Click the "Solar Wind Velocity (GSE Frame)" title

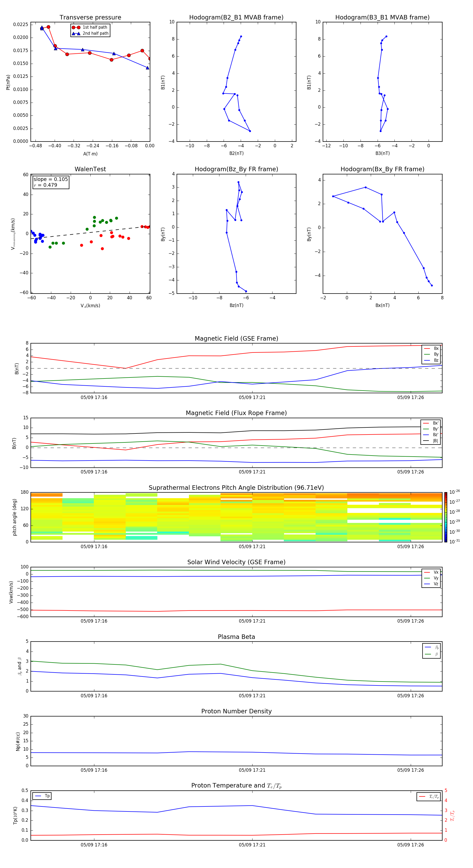[x=236, y=562]
